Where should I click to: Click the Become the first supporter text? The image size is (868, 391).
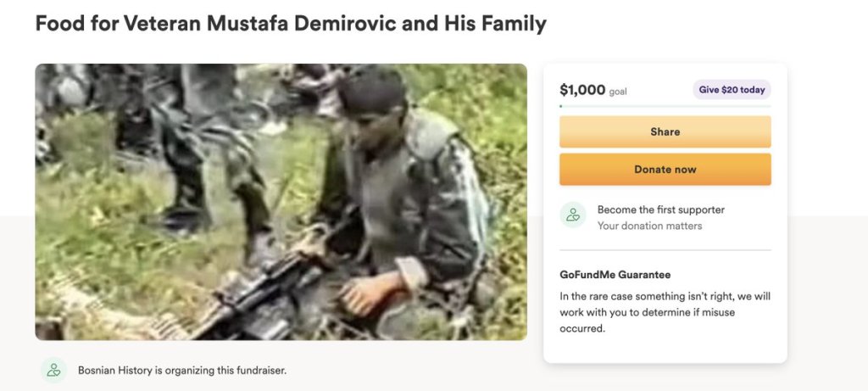[x=661, y=209]
